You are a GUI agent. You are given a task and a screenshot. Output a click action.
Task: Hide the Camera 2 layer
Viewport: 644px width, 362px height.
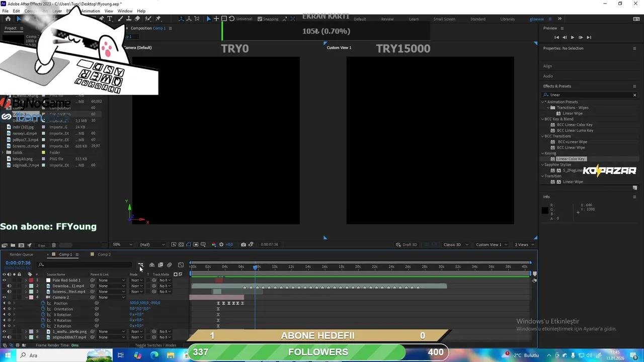pos(4,297)
